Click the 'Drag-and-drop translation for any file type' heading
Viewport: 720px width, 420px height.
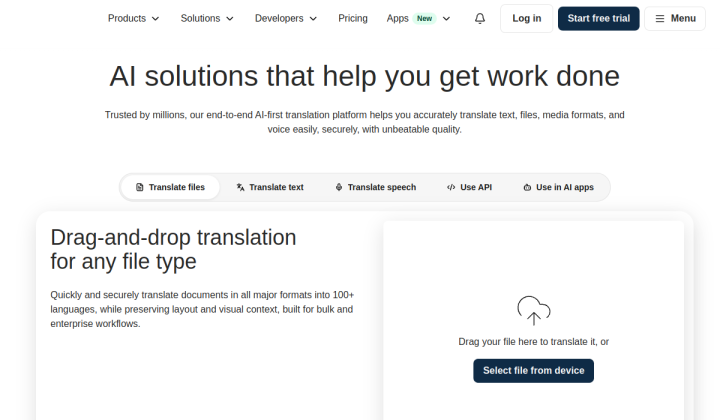(x=173, y=250)
